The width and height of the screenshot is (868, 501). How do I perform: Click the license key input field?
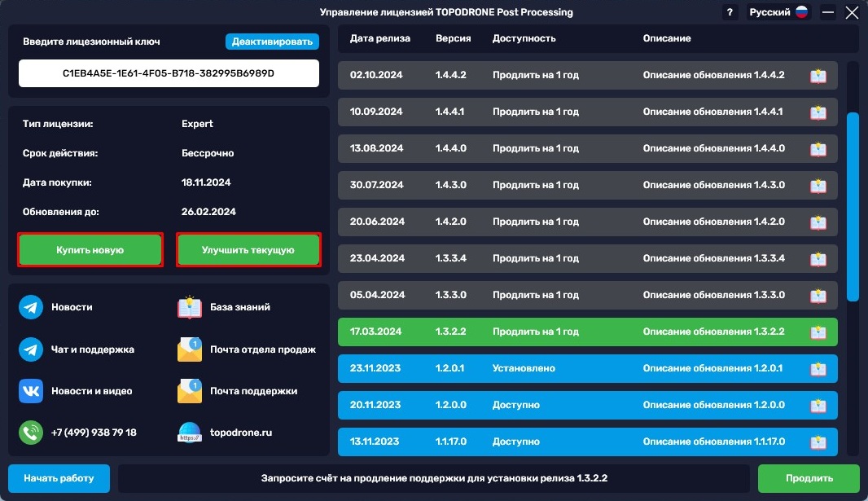pos(169,73)
